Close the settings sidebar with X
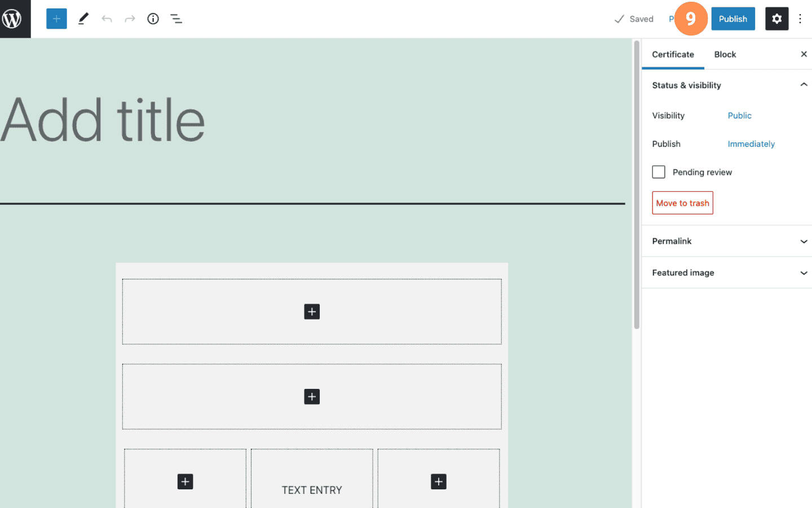The width and height of the screenshot is (812, 508). click(x=804, y=54)
